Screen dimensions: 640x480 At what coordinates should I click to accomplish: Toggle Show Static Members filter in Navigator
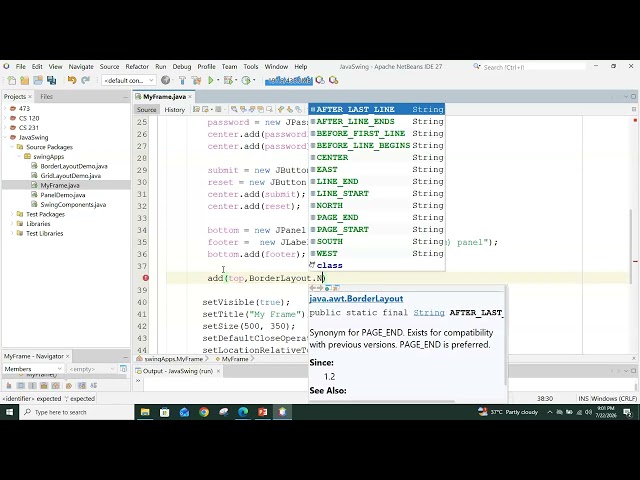pyautogui.click(x=32, y=385)
